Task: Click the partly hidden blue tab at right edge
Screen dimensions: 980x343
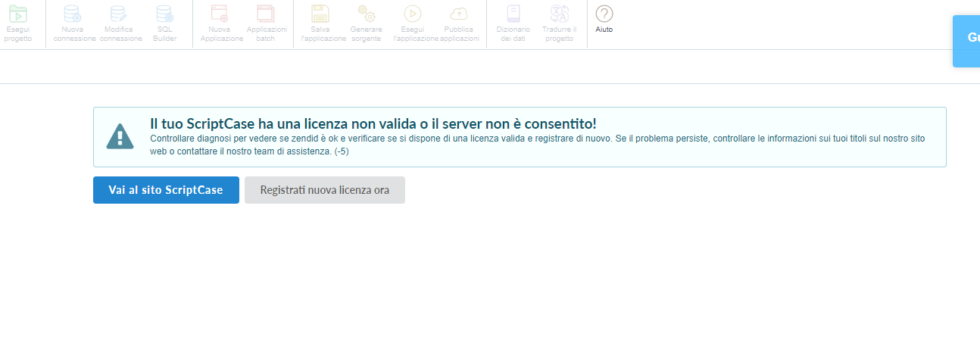Action: (966, 41)
